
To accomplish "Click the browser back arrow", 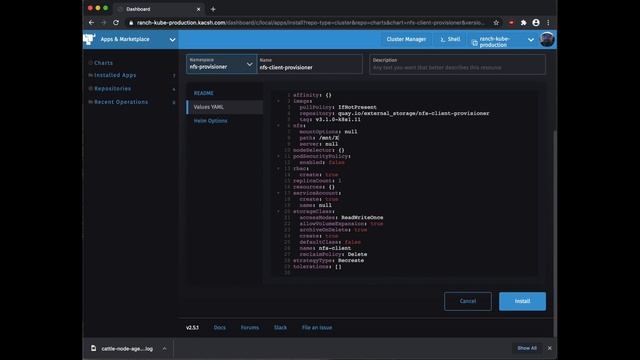I will pos(91,23).
